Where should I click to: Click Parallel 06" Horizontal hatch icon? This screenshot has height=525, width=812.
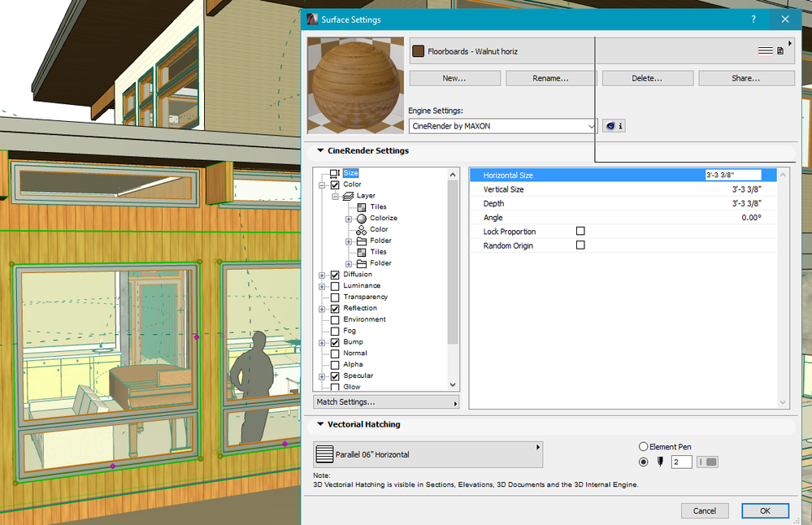click(x=324, y=454)
